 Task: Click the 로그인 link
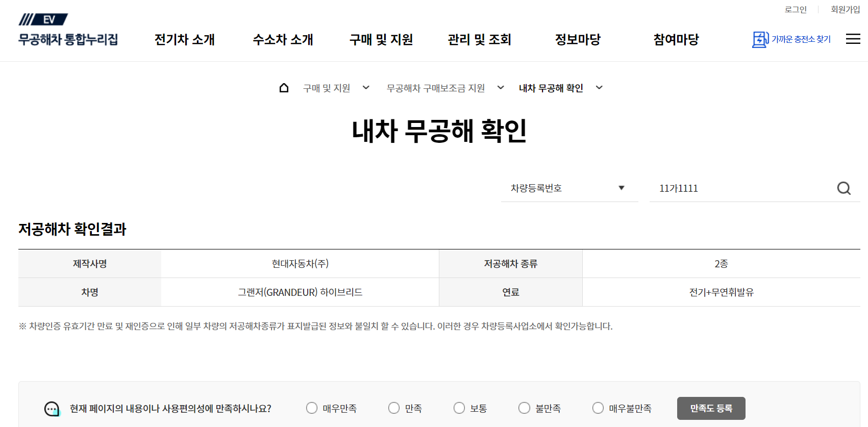796,10
